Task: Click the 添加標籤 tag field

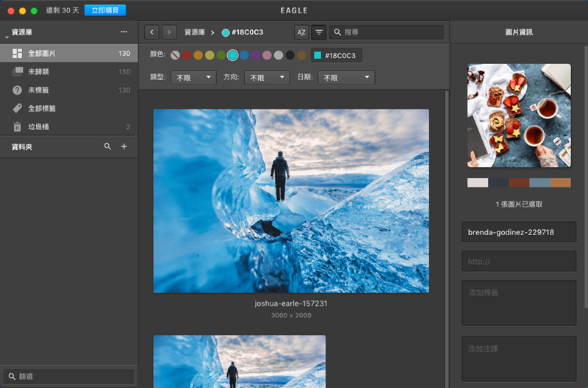Action: (x=518, y=302)
